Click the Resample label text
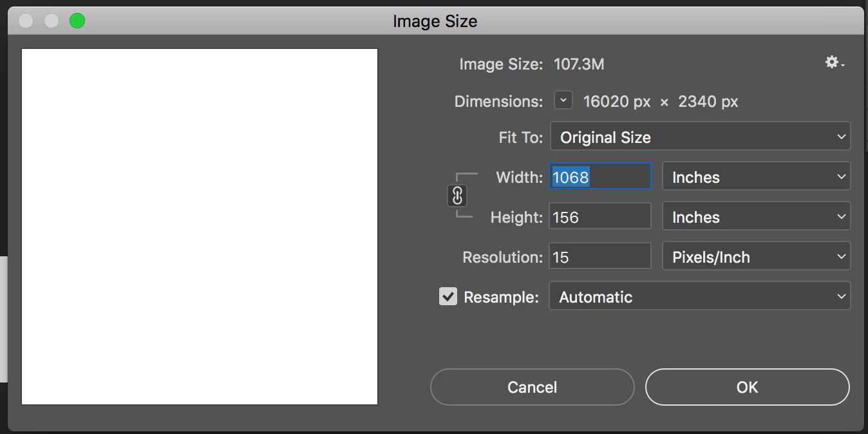868x434 pixels. [x=501, y=297]
